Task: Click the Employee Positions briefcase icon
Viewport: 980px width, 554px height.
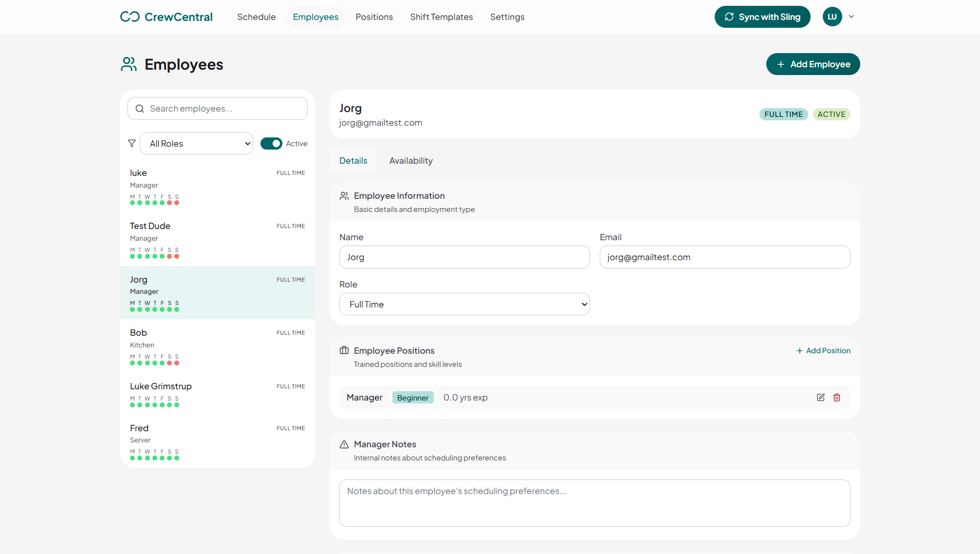Action: [x=344, y=350]
